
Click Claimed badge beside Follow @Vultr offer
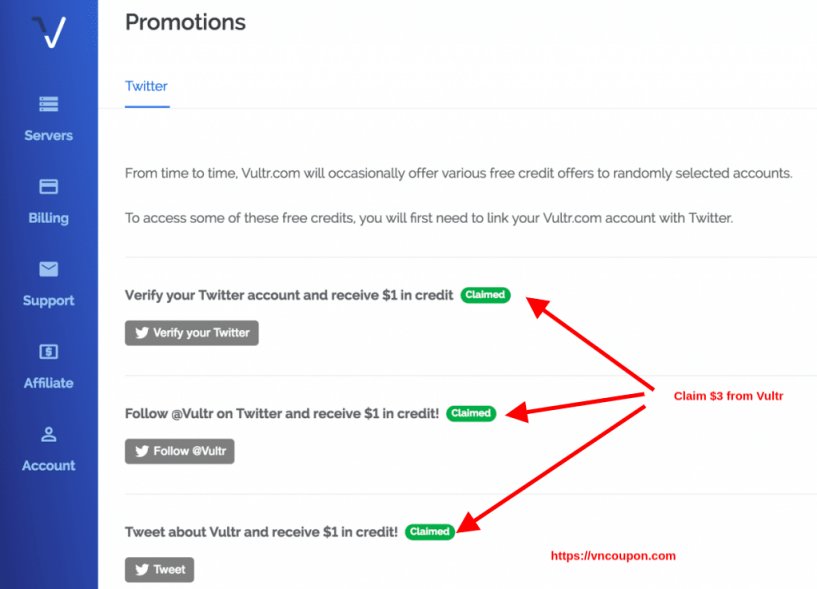point(471,413)
